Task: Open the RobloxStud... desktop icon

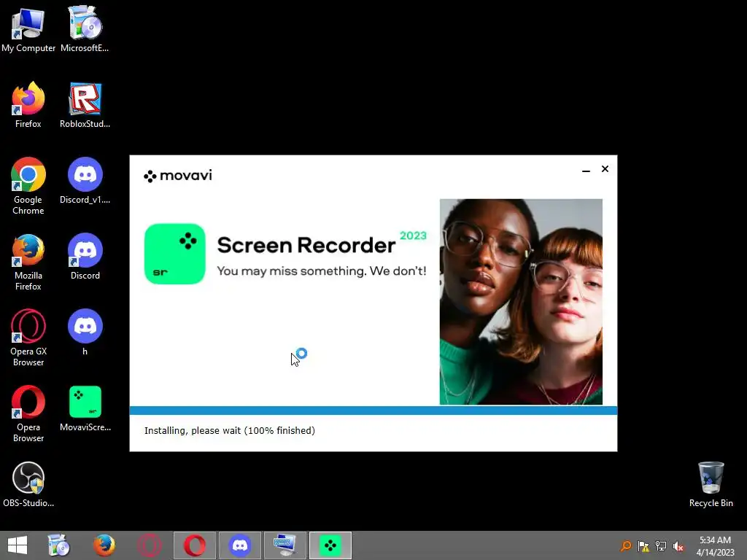Action: coord(85,105)
